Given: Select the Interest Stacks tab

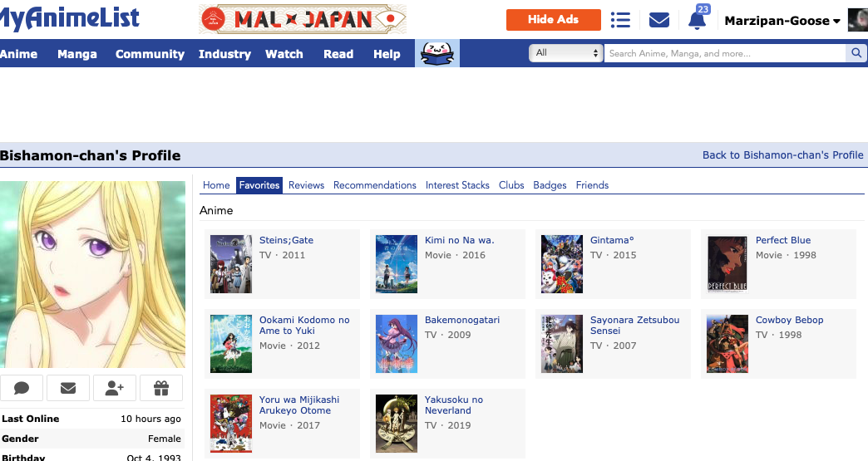Looking at the screenshot, I should pyautogui.click(x=457, y=185).
